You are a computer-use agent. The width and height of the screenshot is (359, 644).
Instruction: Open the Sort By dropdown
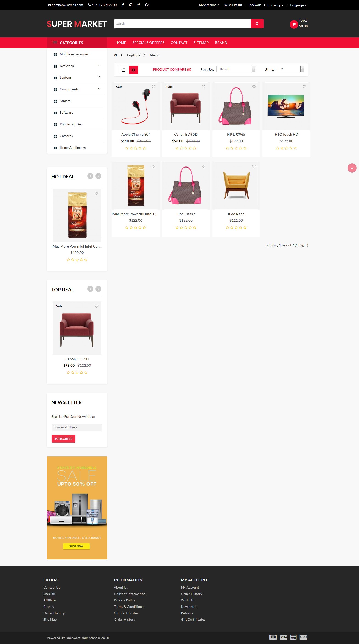pyautogui.click(x=236, y=69)
